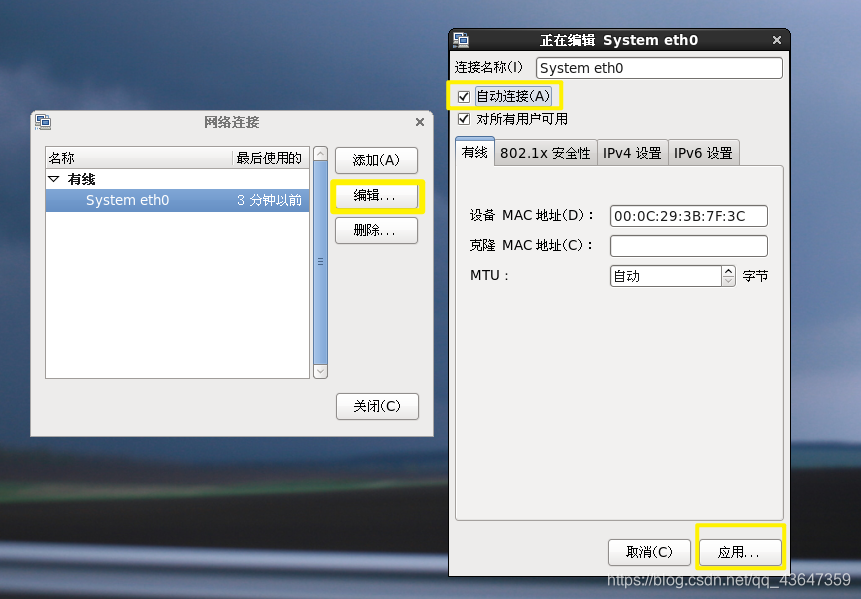The width and height of the screenshot is (861, 599).
Task: Close the Network Connections window
Action: click(x=420, y=122)
